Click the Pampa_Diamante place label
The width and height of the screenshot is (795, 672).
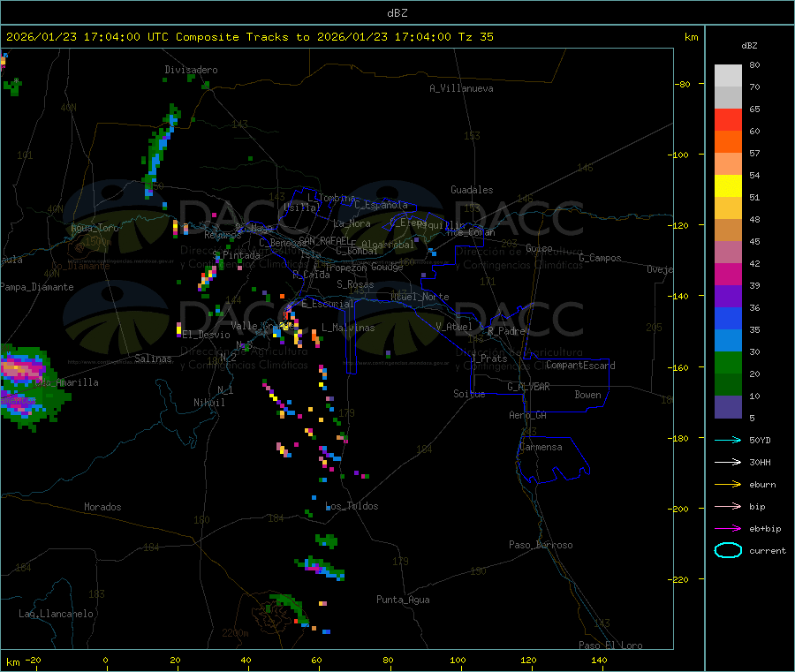[x=37, y=287]
